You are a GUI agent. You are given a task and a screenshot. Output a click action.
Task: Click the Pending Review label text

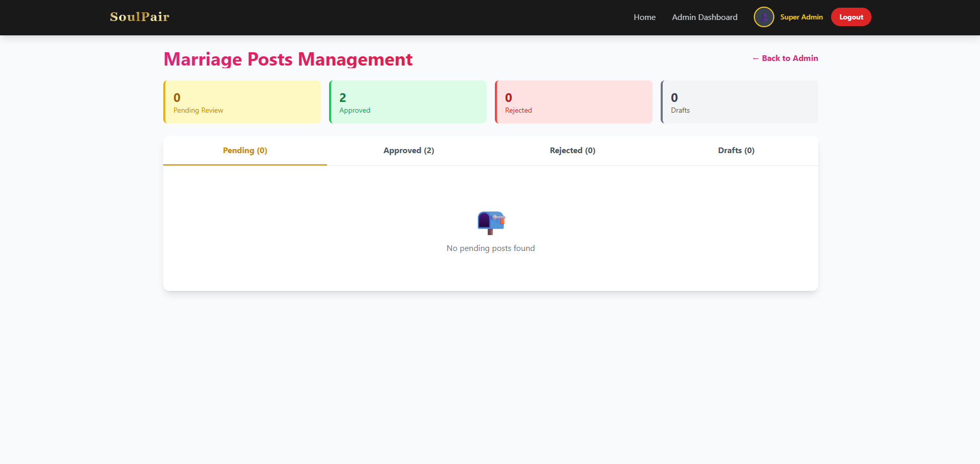tap(198, 111)
